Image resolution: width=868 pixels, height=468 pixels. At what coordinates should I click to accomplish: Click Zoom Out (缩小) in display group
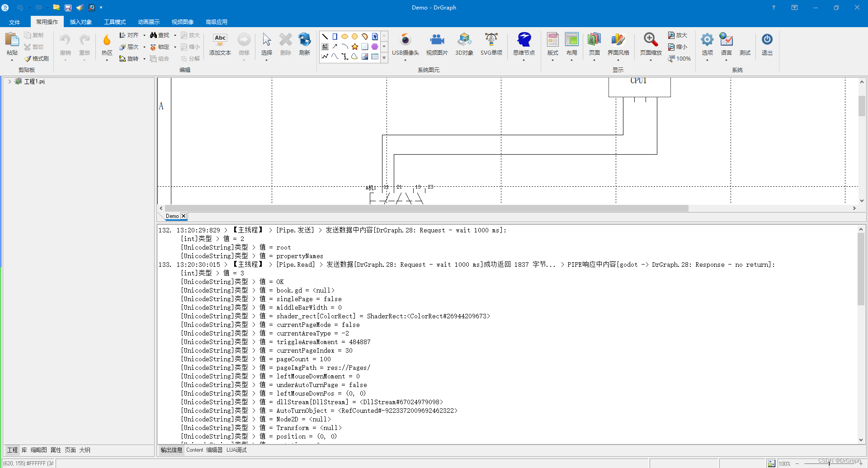678,47
